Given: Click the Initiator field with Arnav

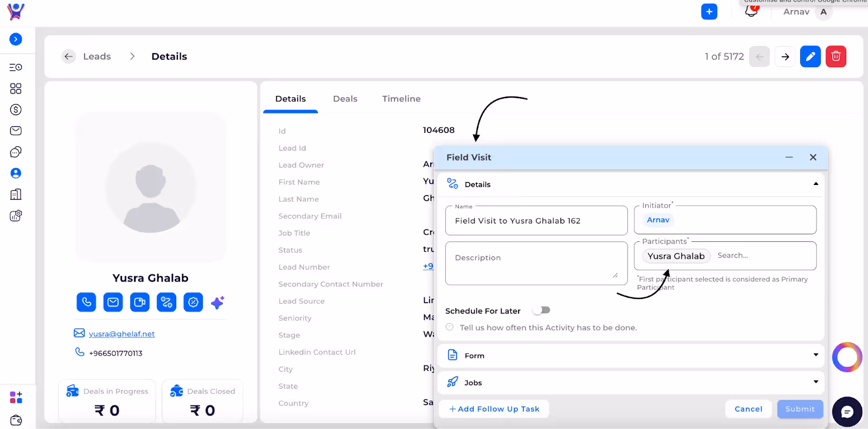Looking at the screenshot, I should click(x=725, y=220).
